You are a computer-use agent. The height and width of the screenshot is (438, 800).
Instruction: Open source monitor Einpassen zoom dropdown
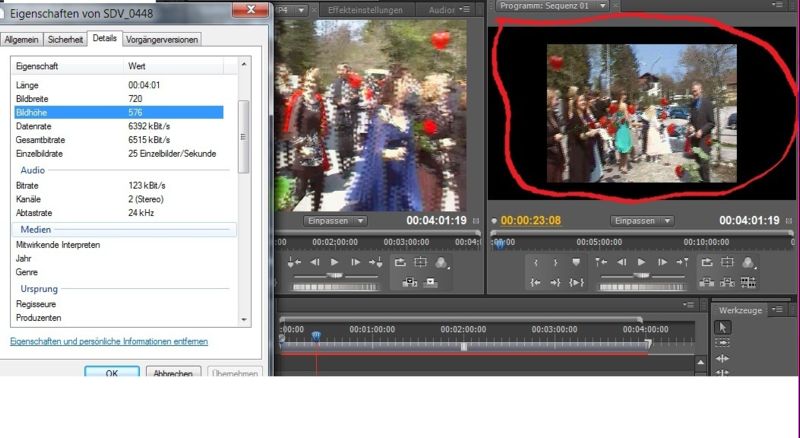pyautogui.click(x=335, y=220)
